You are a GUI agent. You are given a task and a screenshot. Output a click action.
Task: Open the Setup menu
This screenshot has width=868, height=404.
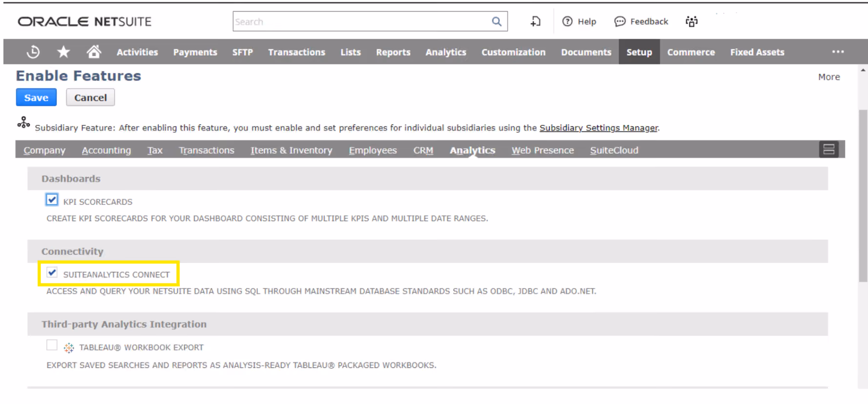point(640,52)
